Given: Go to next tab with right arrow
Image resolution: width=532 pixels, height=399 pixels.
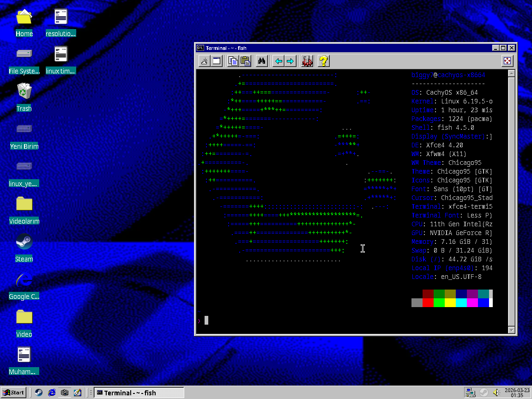Looking at the screenshot, I should click(x=290, y=61).
